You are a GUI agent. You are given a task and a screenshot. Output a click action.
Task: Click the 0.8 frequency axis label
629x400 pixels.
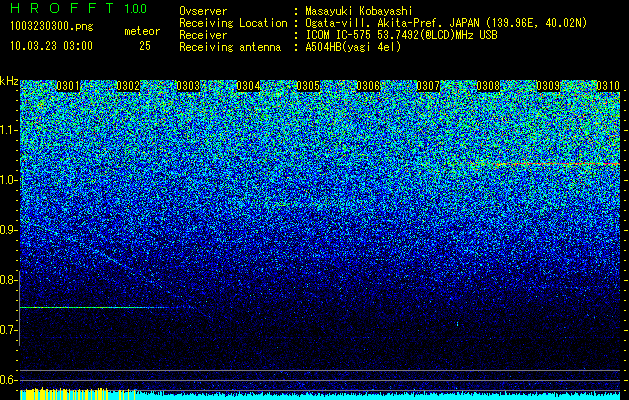pyautogui.click(x=8, y=280)
